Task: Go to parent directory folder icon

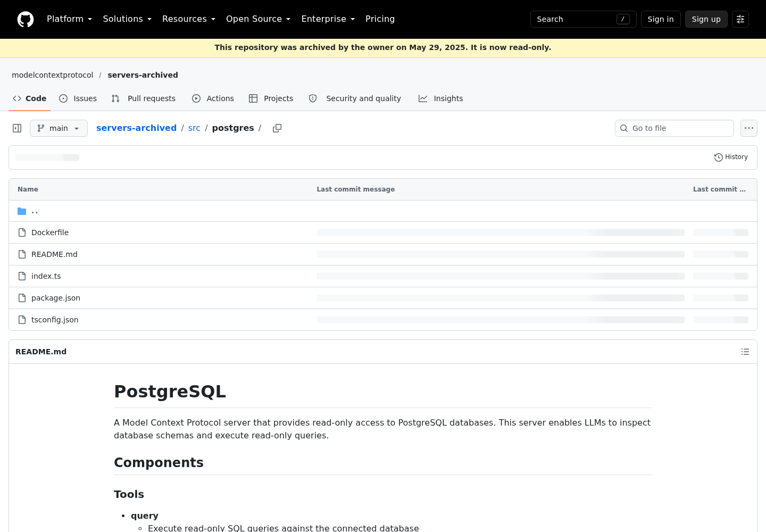Action: (22, 211)
